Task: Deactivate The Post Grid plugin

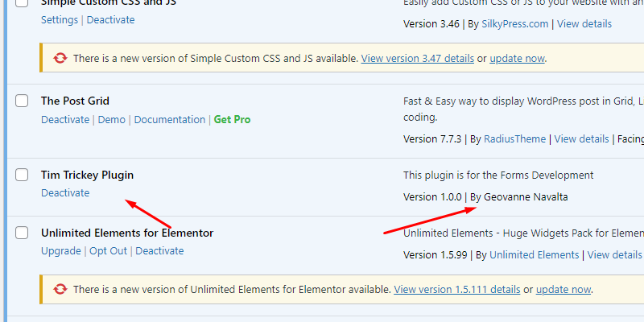Action: pos(65,119)
